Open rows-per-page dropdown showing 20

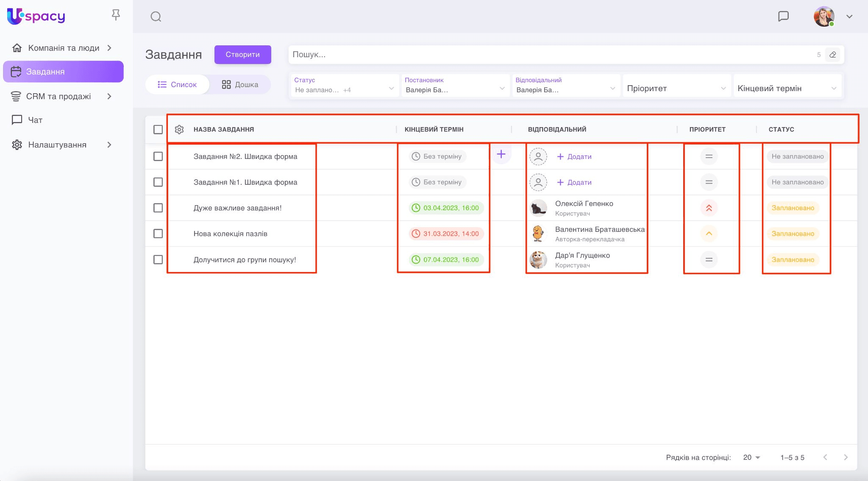(751, 457)
